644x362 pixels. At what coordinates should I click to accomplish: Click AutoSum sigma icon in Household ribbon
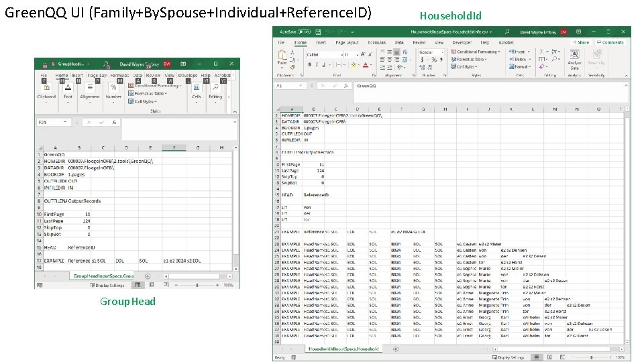click(541, 52)
